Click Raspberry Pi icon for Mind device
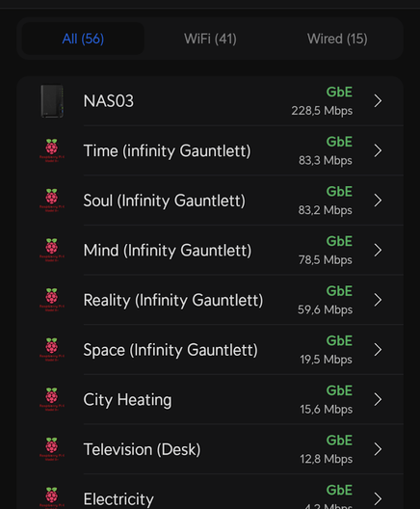Viewport: 420px width, 509px height. point(52,250)
